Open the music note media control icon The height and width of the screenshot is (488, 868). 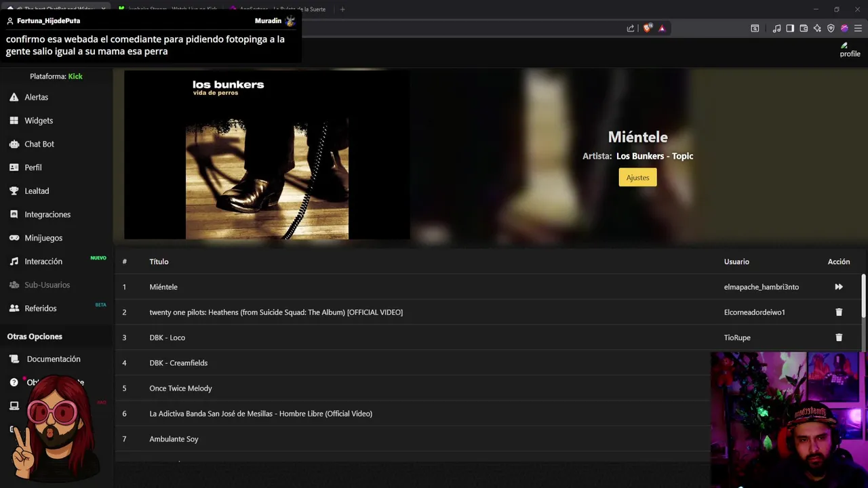click(776, 28)
